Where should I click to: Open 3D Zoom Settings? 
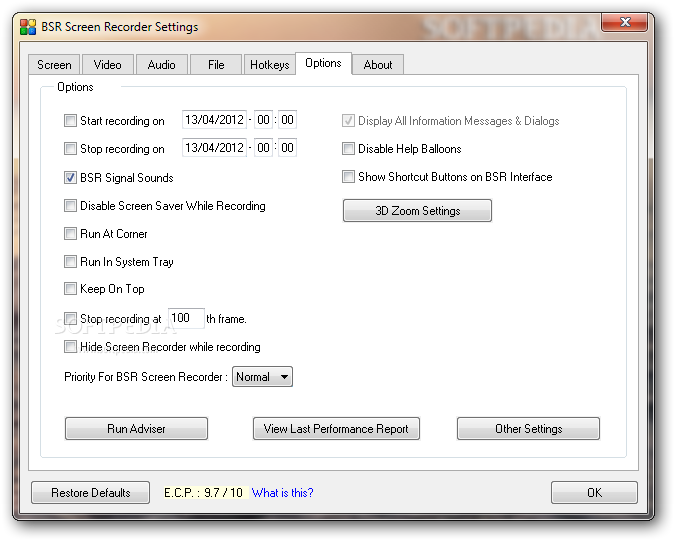pos(417,210)
